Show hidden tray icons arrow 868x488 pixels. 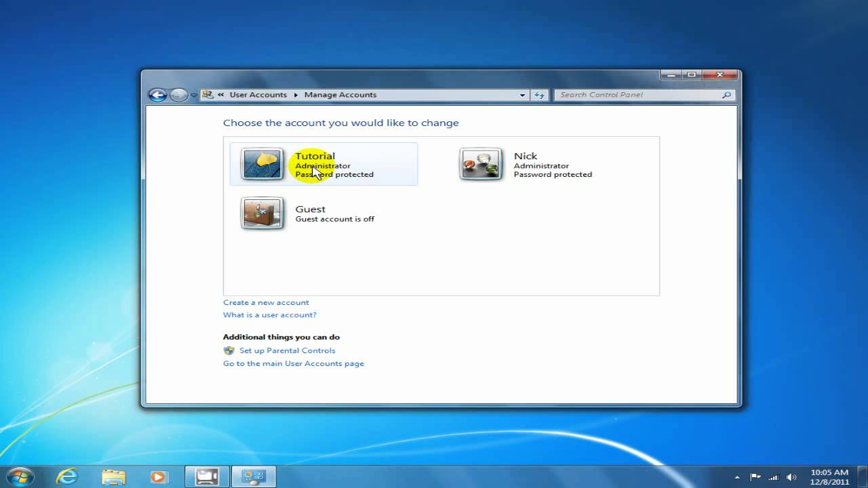pyautogui.click(x=738, y=477)
